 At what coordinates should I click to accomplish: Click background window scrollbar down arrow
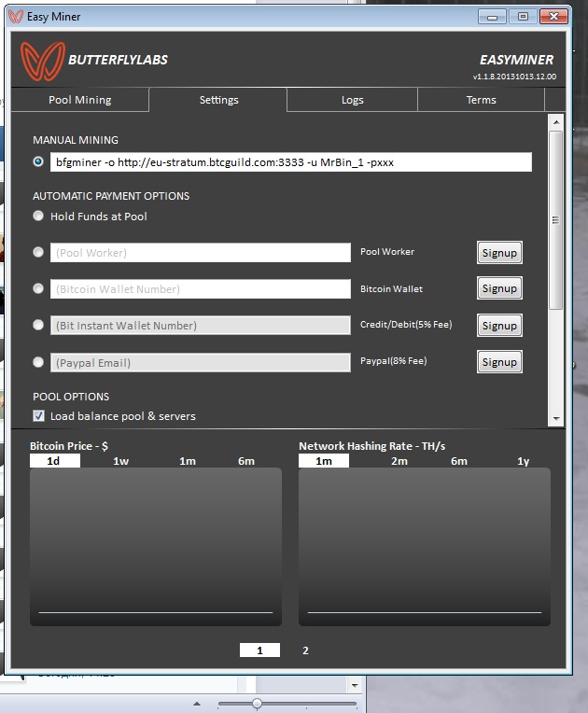point(356,685)
